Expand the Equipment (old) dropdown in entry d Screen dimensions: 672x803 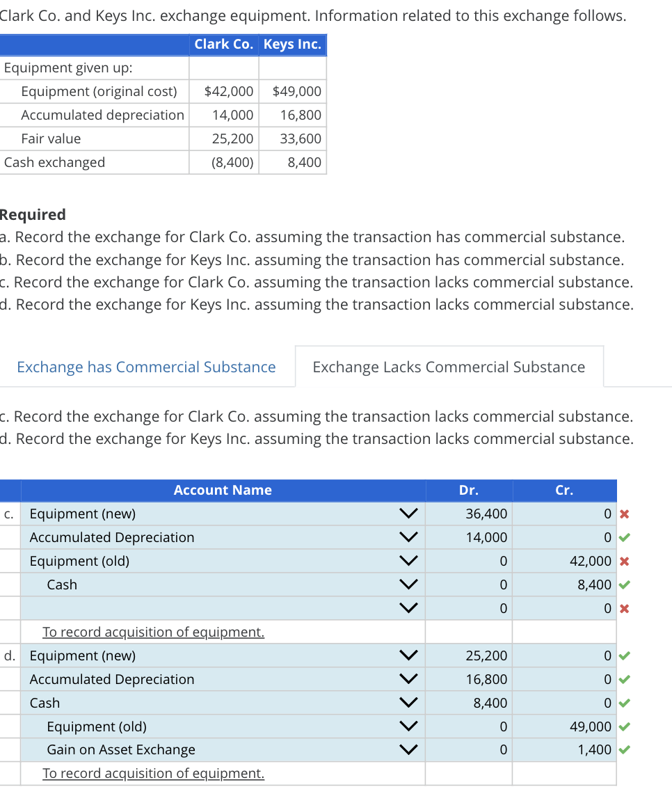coord(409,726)
